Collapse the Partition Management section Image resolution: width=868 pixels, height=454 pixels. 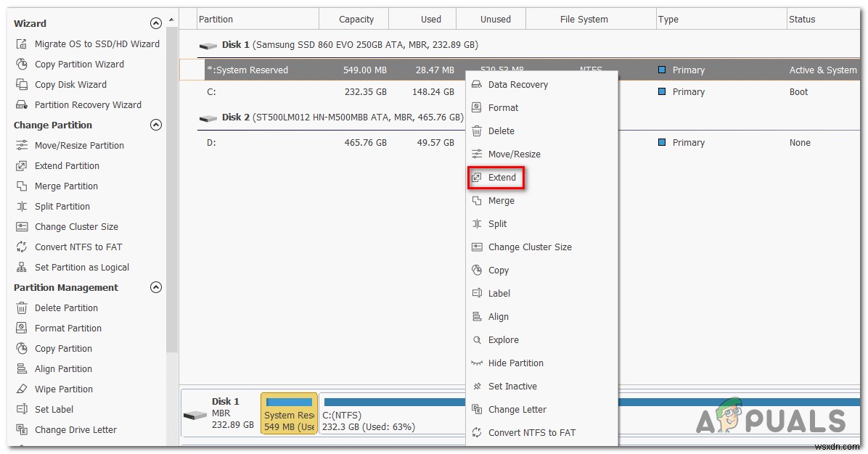[156, 287]
